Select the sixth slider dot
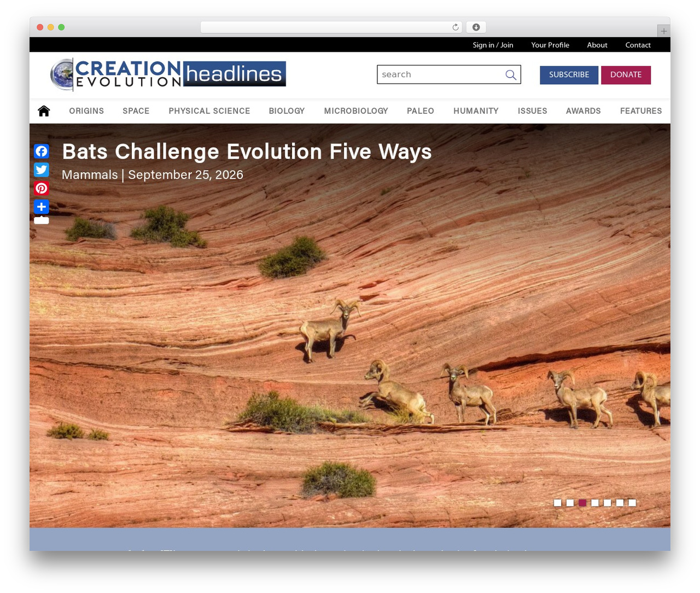The width and height of the screenshot is (700, 593). (x=620, y=503)
